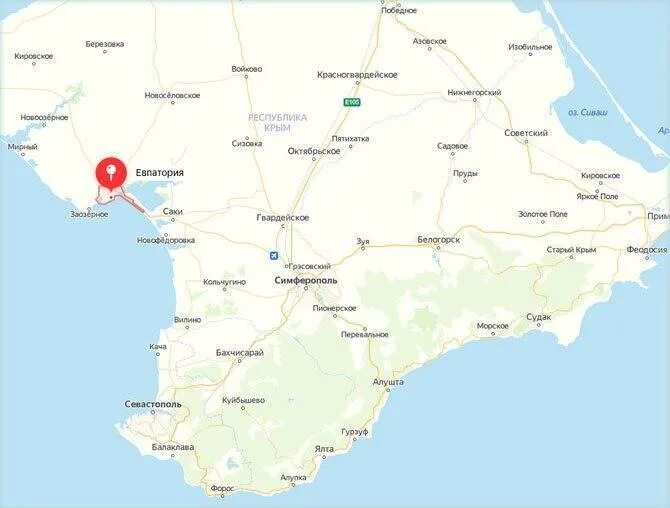Click the Севастополь city label
670x508 pixels.
click(153, 404)
